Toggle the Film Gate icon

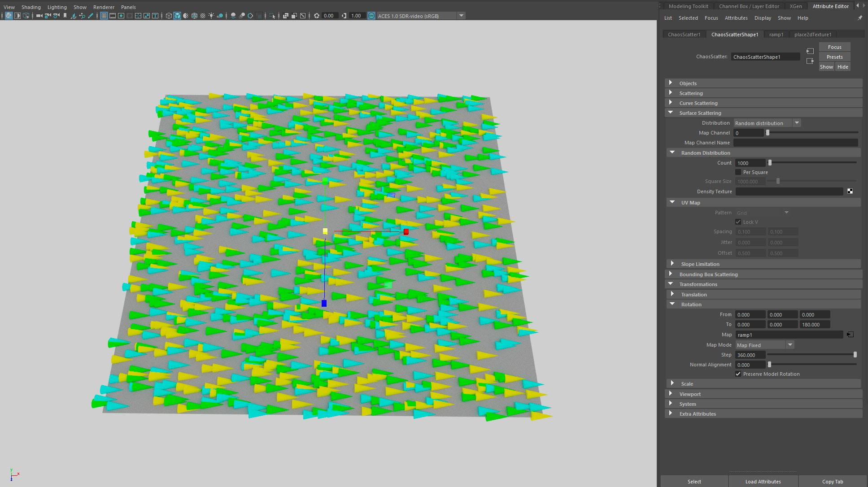tap(112, 16)
